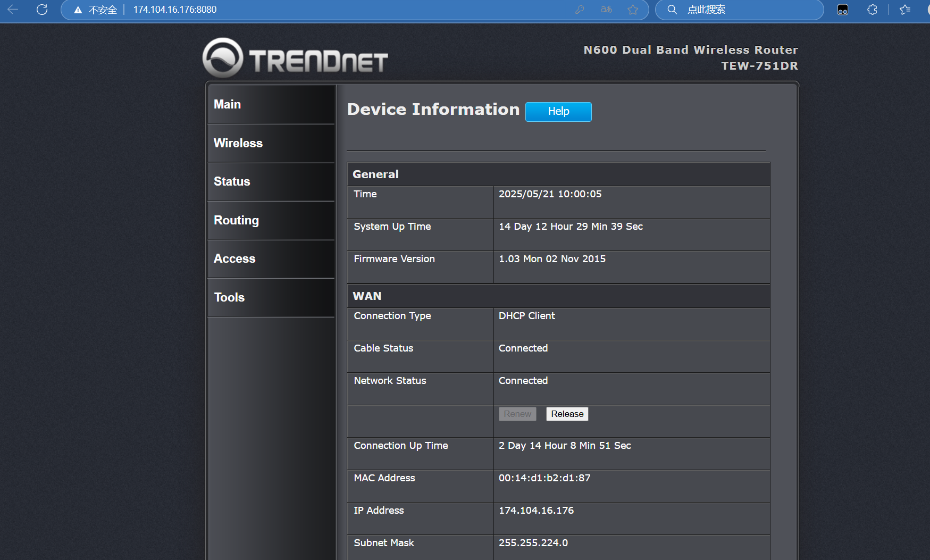The width and height of the screenshot is (930, 560).
Task: Click the Subnet Mask label
Action: click(384, 543)
